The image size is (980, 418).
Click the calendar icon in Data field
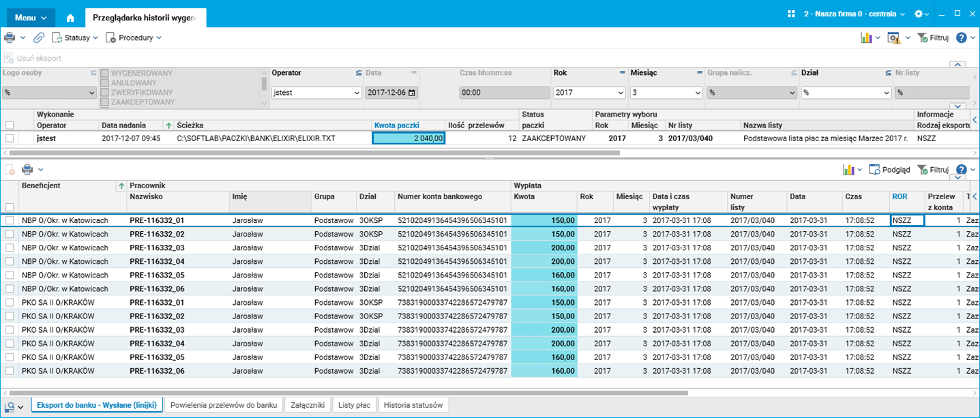coord(411,93)
